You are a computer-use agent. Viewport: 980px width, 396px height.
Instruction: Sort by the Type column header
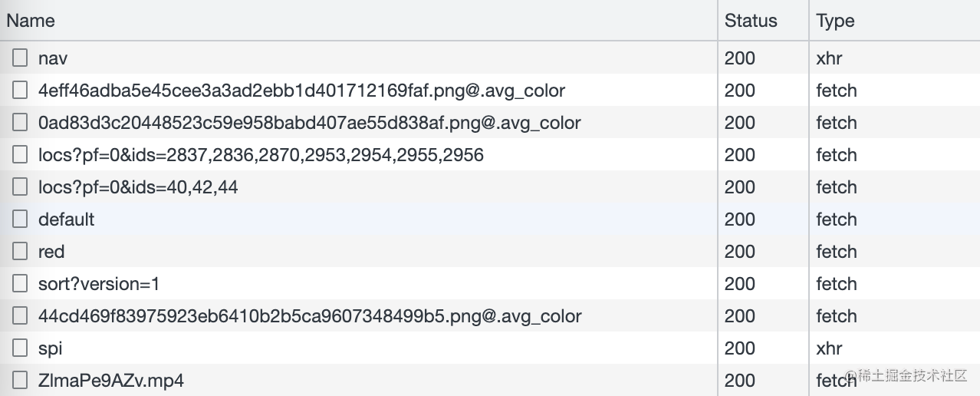tap(835, 21)
